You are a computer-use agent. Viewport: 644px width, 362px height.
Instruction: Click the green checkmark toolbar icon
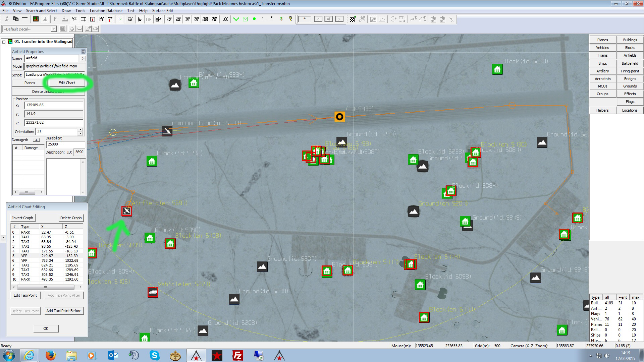(236, 19)
